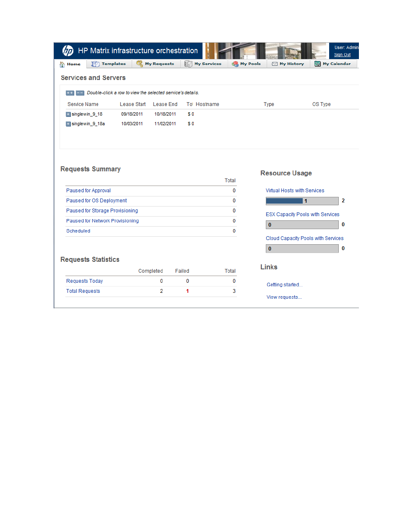
Task: Select the singlewin_9_18a service name
Action: [88, 124]
